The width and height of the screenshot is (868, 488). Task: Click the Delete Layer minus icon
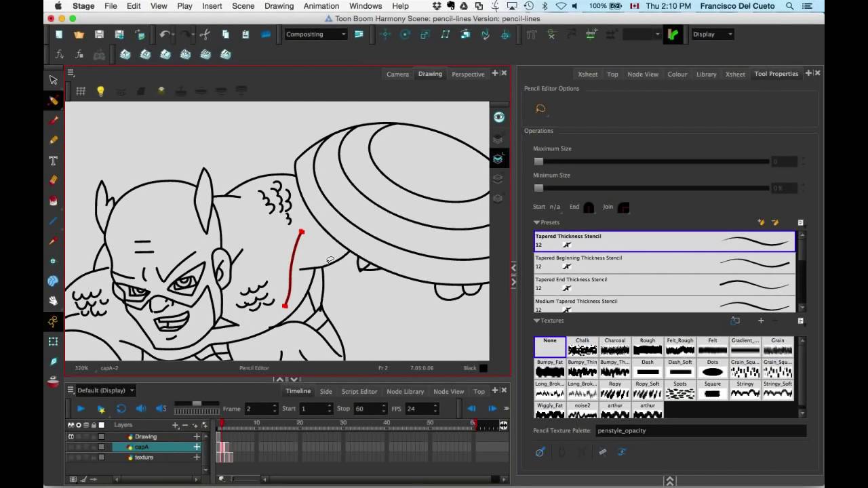click(185, 425)
